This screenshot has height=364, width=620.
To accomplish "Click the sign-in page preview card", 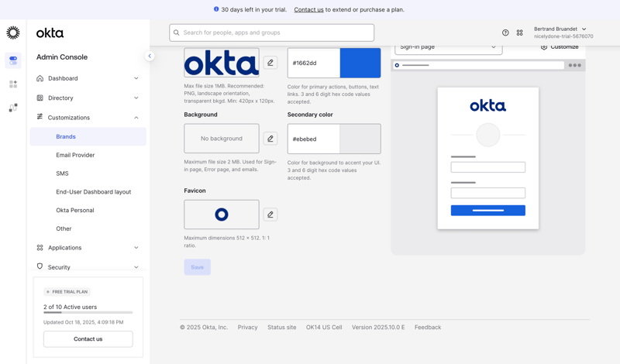I will 488,158.
